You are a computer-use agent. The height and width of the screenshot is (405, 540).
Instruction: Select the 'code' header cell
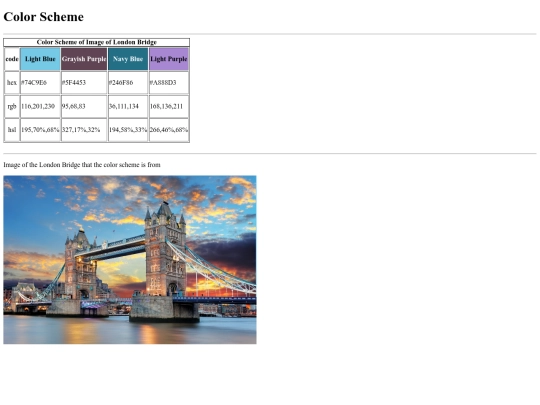(x=12, y=59)
